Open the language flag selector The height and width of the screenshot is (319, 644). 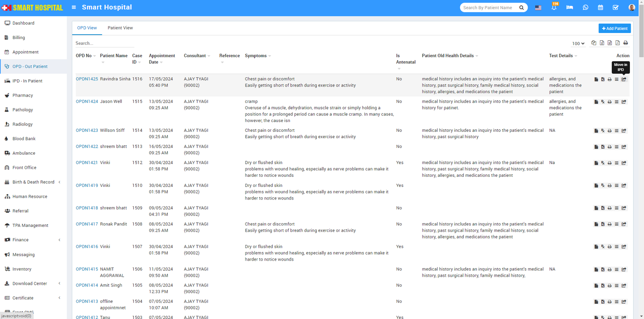[538, 8]
